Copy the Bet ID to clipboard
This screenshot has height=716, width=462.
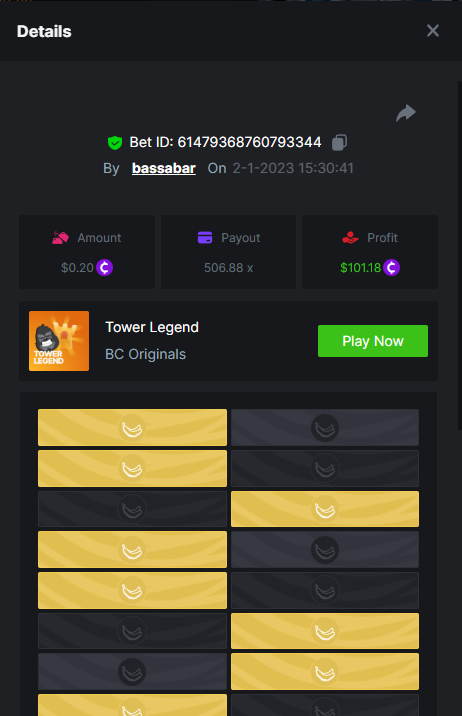[339, 142]
